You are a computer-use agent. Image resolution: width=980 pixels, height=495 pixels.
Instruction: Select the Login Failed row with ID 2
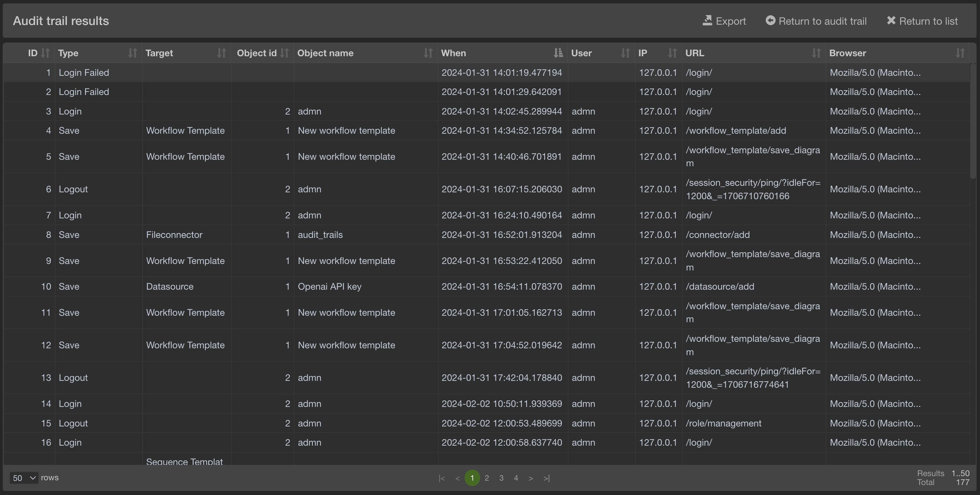486,92
